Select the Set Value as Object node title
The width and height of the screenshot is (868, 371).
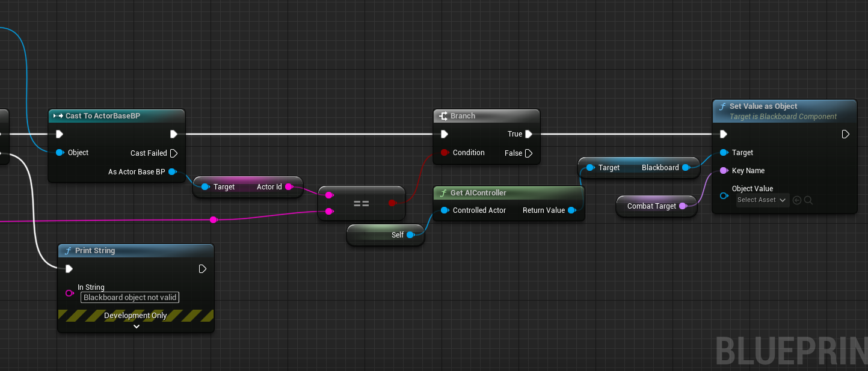[x=763, y=106]
